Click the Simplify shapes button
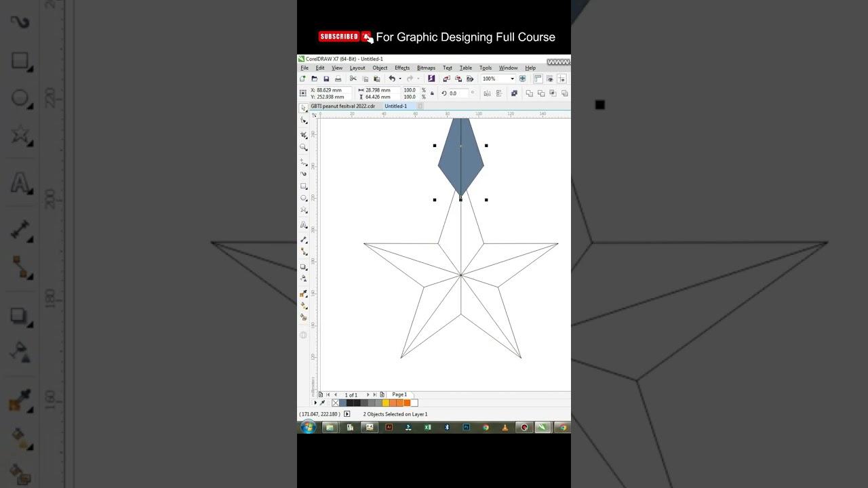Screen dimensions: 868x488 [565, 94]
